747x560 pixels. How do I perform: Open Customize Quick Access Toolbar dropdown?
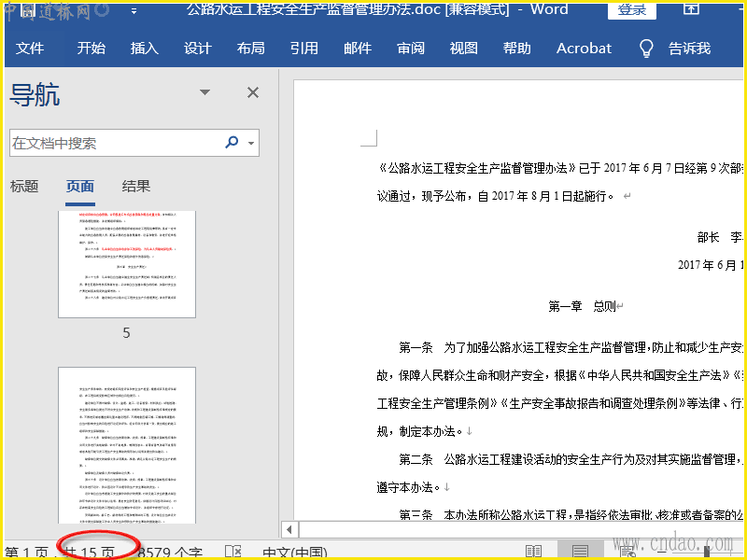point(134,11)
